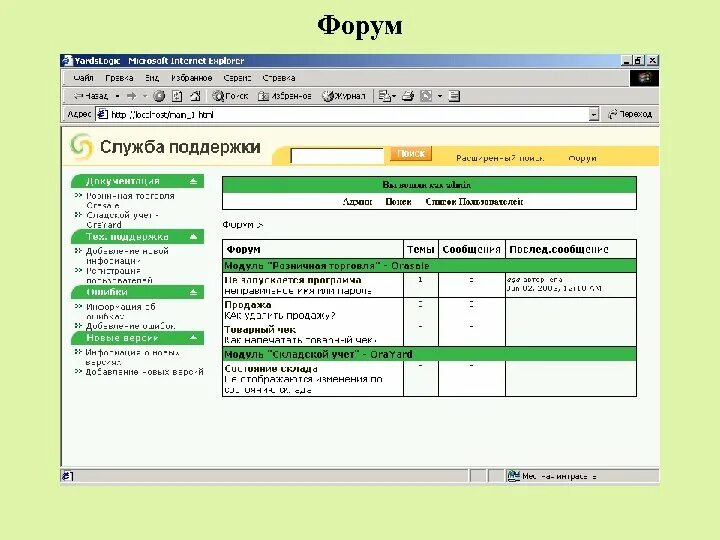Click the Refresh page icon
Viewport: 720px width, 540px height.
[x=177, y=96]
